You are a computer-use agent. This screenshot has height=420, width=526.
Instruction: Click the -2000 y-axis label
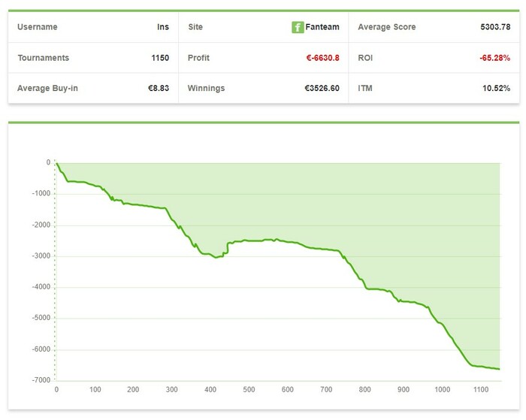41,225
